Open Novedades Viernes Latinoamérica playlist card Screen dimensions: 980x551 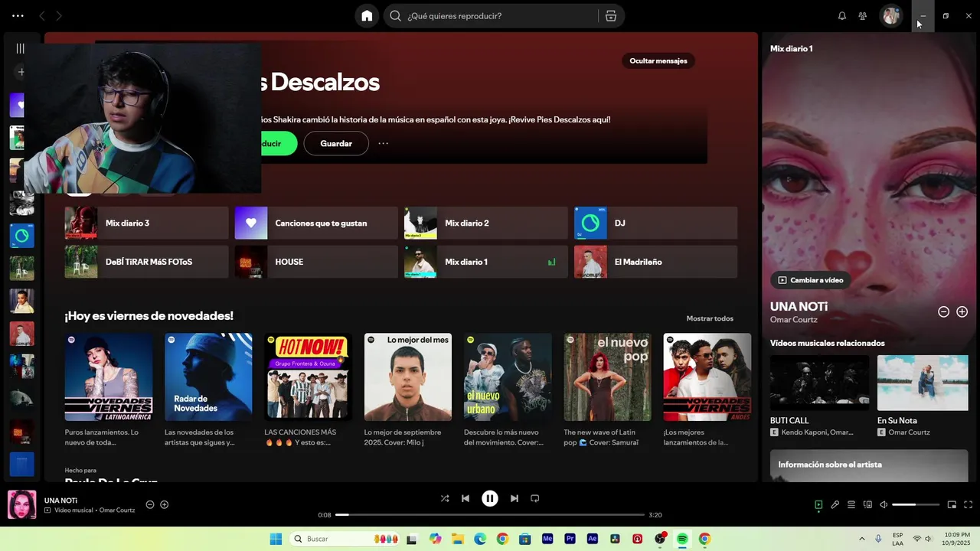pyautogui.click(x=109, y=390)
